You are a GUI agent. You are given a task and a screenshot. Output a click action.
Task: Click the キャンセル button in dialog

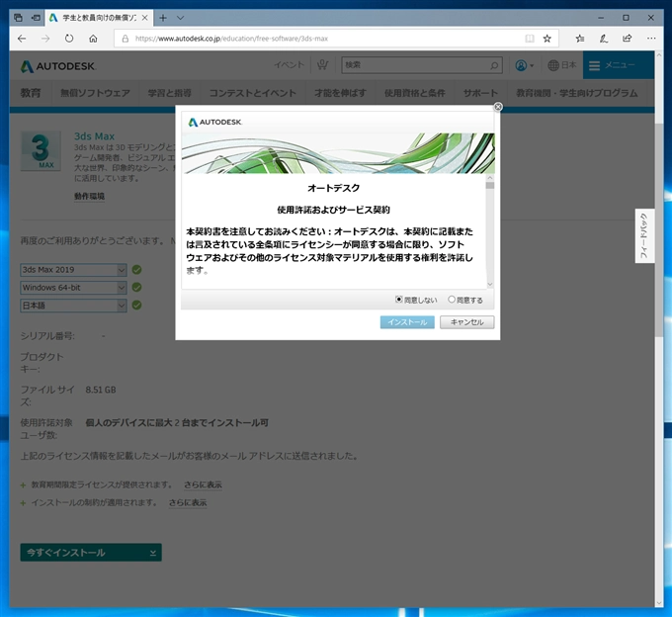pyautogui.click(x=466, y=322)
